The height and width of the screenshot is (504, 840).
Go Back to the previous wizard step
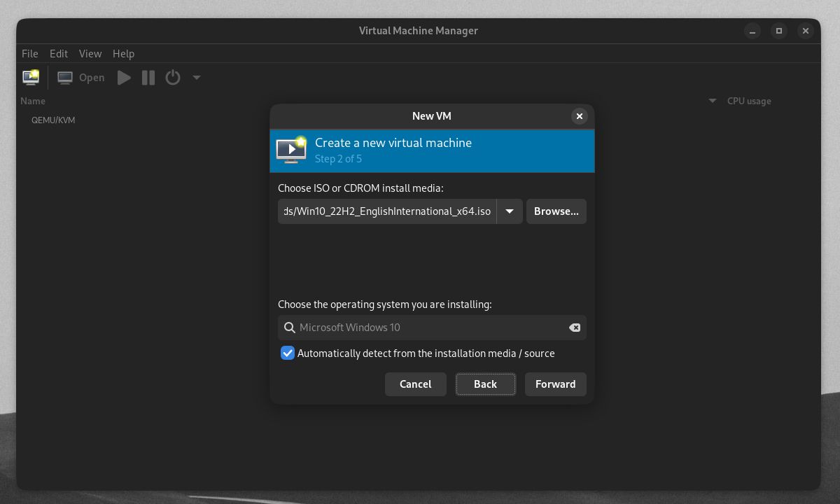485,384
